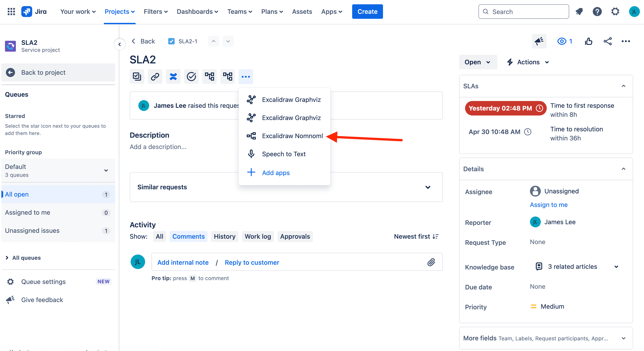This screenshot has height=351, width=644.
Task: Open Projects menu
Action: pos(120,12)
